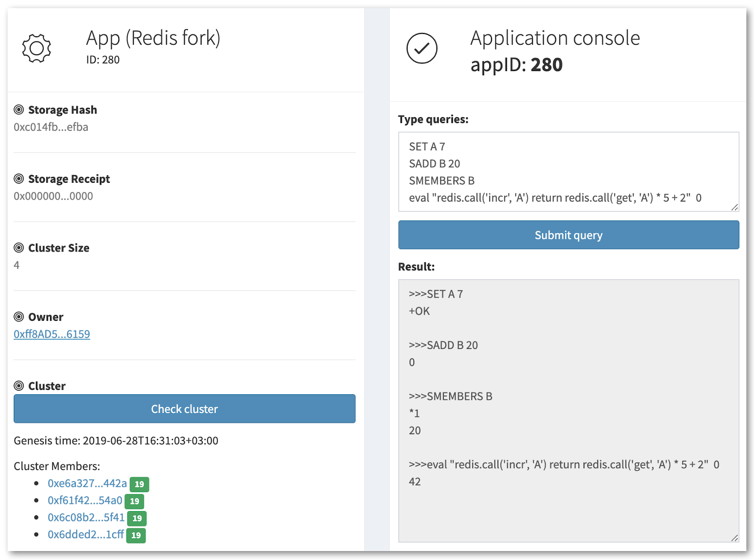Click the gear icon beside App (Redis fork)
754x560 pixels.
click(x=36, y=48)
